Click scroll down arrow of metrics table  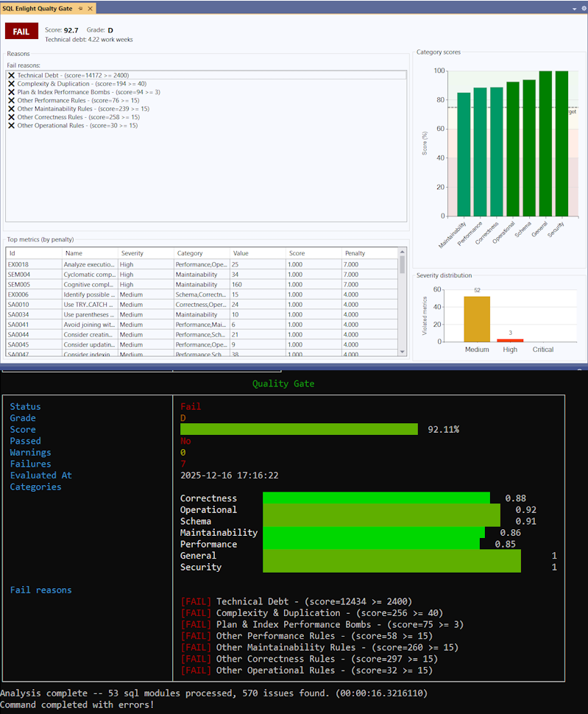click(x=402, y=352)
